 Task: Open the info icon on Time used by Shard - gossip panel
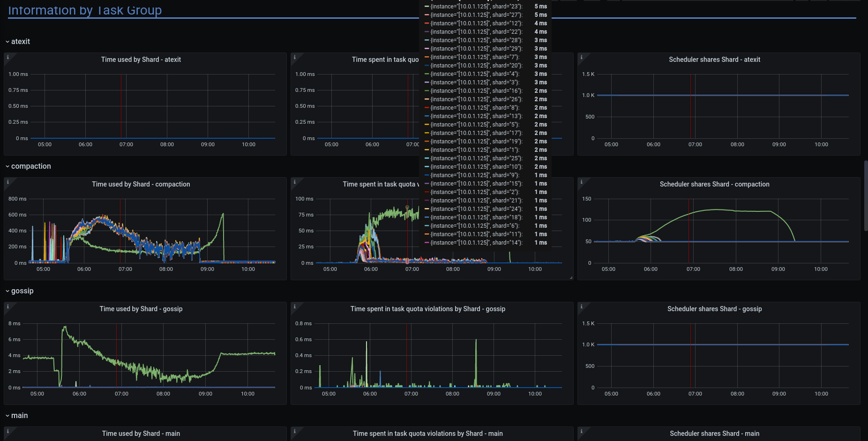coord(8,306)
